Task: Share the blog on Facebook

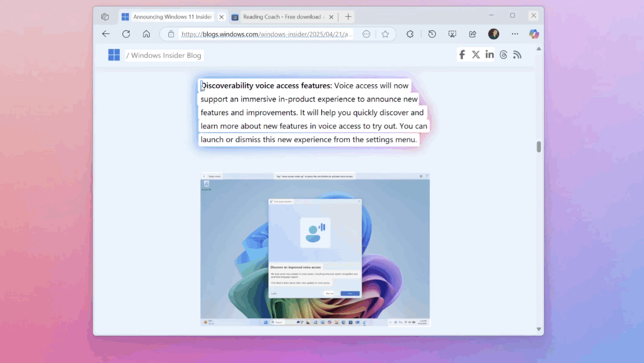Action: click(462, 55)
